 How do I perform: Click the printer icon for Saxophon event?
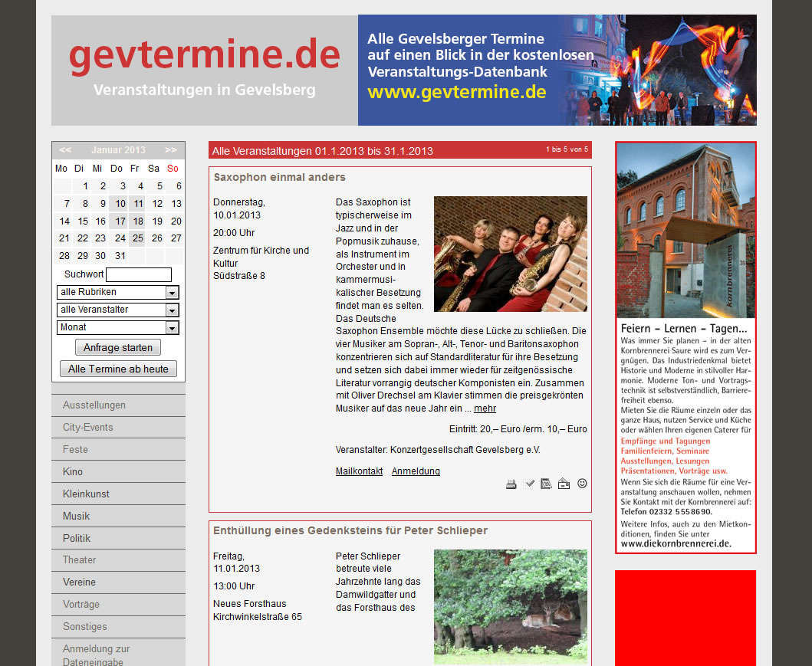[511, 484]
